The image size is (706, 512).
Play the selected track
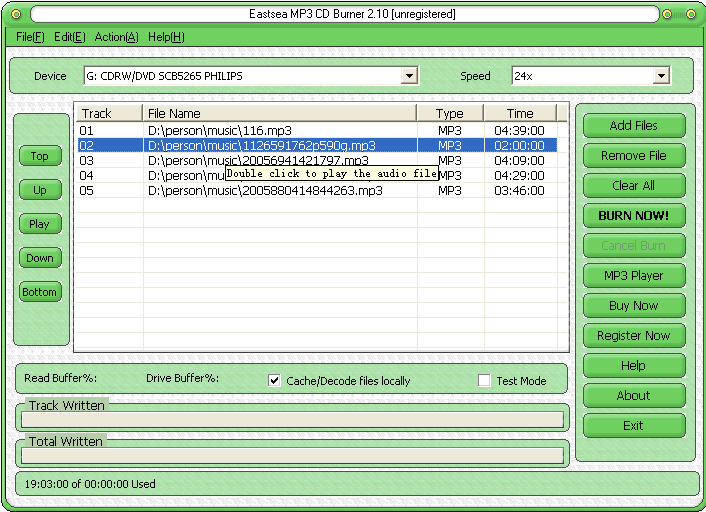[39, 224]
